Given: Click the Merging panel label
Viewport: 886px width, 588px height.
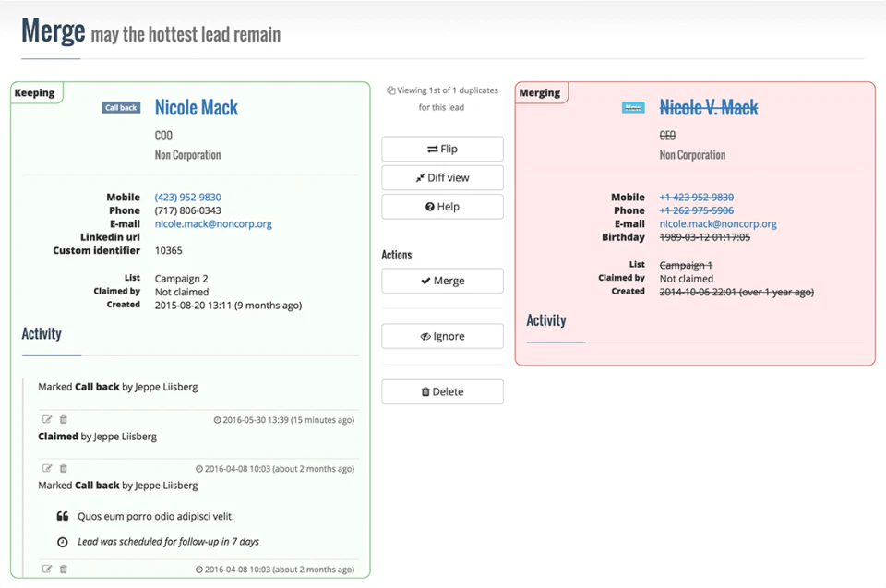Looking at the screenshot, I should pyautogui.click(x=540, y=92).
